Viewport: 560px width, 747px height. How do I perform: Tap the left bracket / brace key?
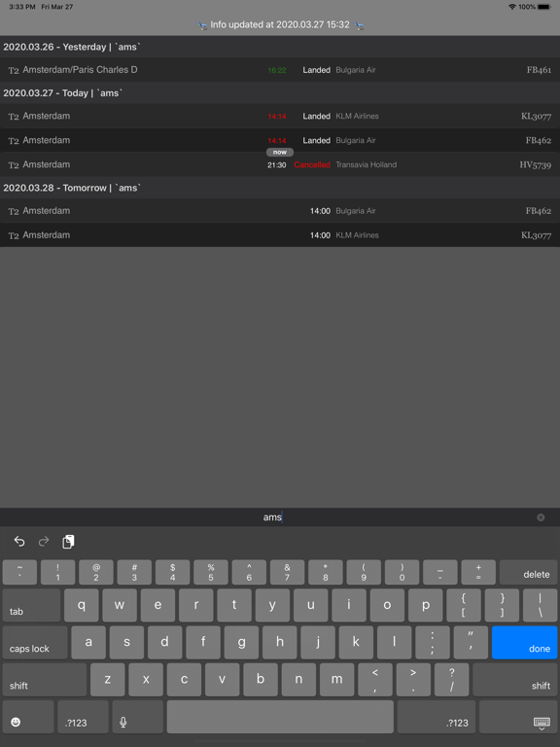(464, 605)
